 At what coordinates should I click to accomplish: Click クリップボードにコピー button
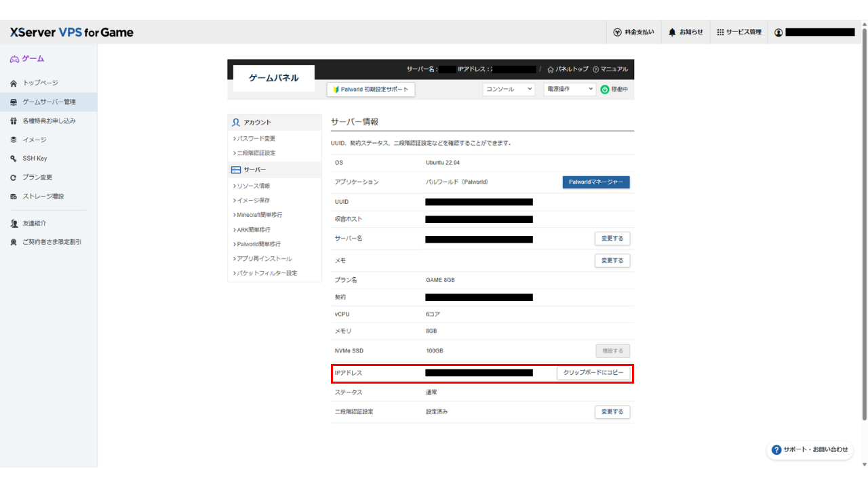(593, 373)
